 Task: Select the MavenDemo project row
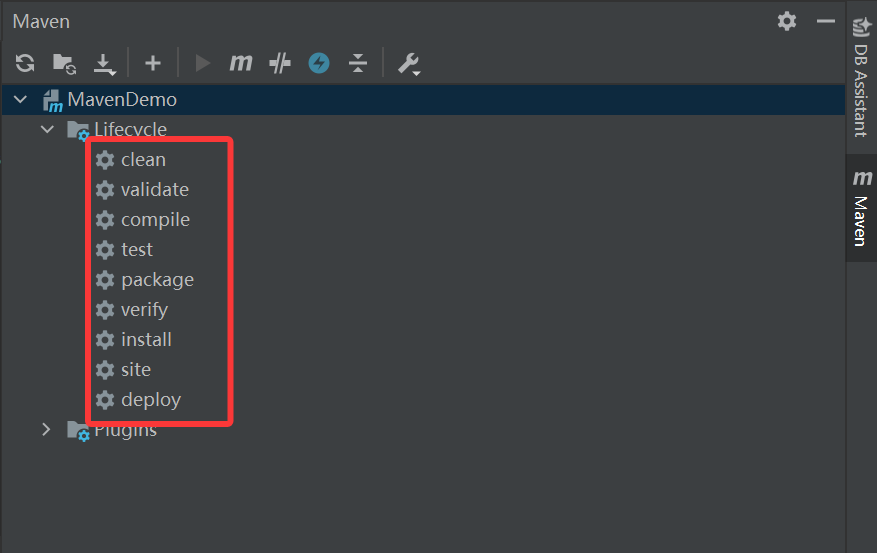pos(423,100)
